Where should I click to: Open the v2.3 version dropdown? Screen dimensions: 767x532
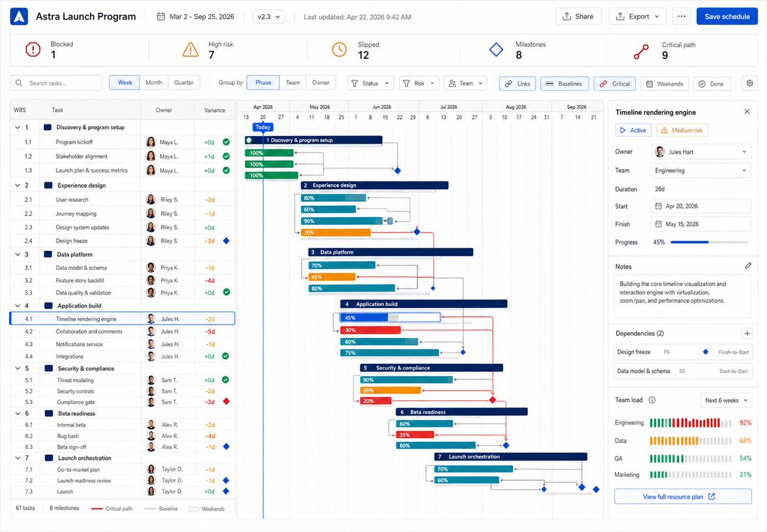268,17
